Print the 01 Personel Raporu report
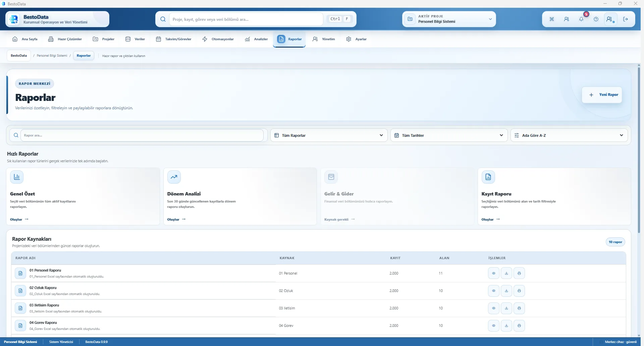Viewport: 644px width, 346px height. click(x=519, y=273)
